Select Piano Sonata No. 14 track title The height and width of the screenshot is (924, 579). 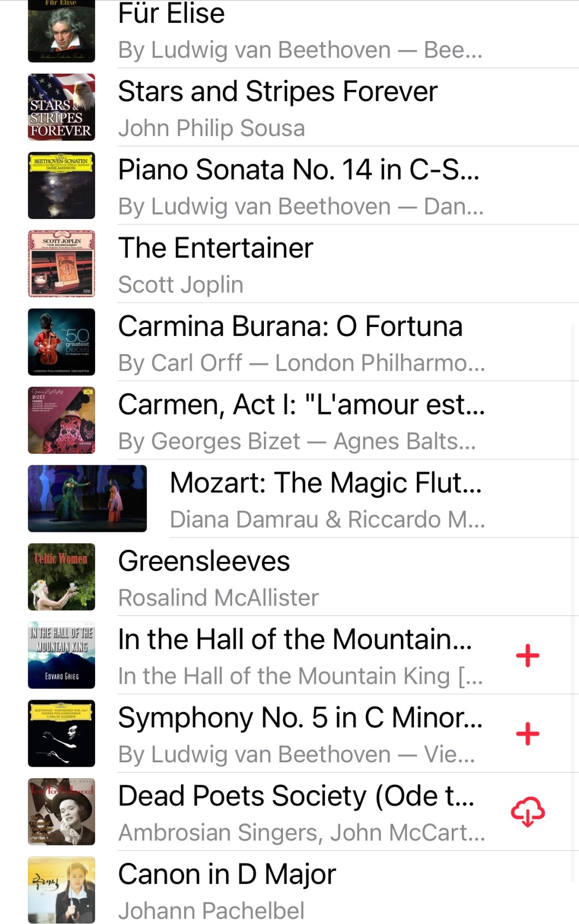[x=298, y=170]
